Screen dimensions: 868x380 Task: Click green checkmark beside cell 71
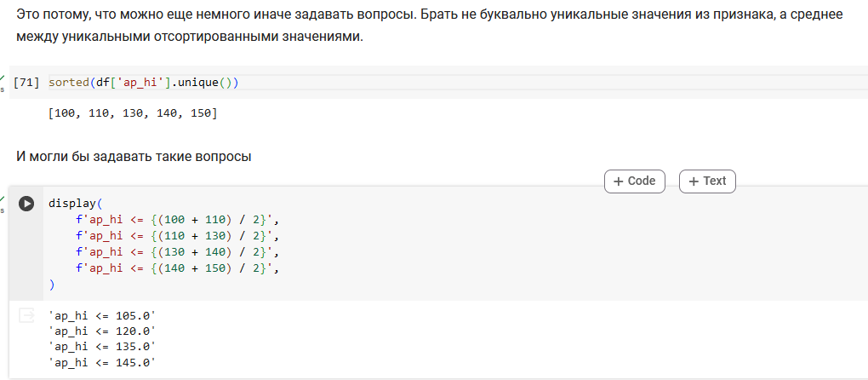pos(3,78)
